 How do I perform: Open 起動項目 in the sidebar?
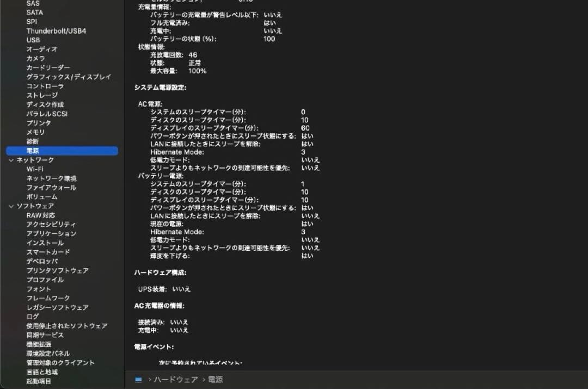(x=39, y=381)
